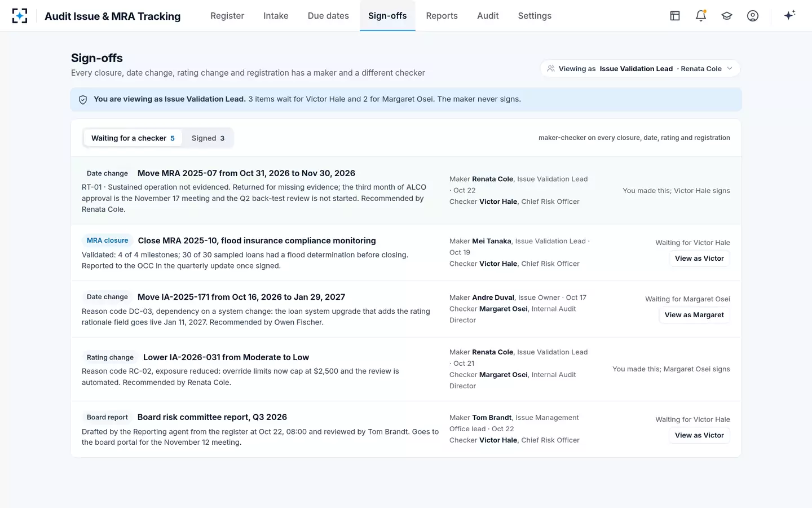Select the Sign-offs tab
This screenshot has width=812, height=508.
click(387, 16)
